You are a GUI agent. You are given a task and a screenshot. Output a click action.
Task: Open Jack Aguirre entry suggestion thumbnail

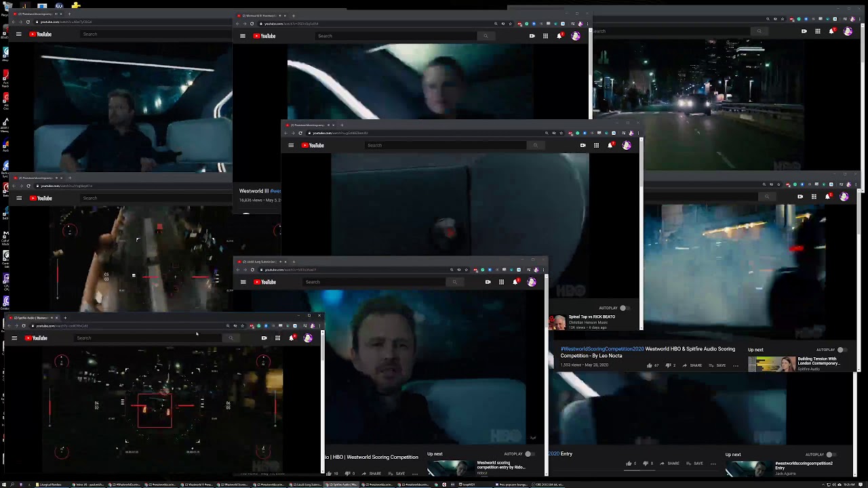point(748,468)
